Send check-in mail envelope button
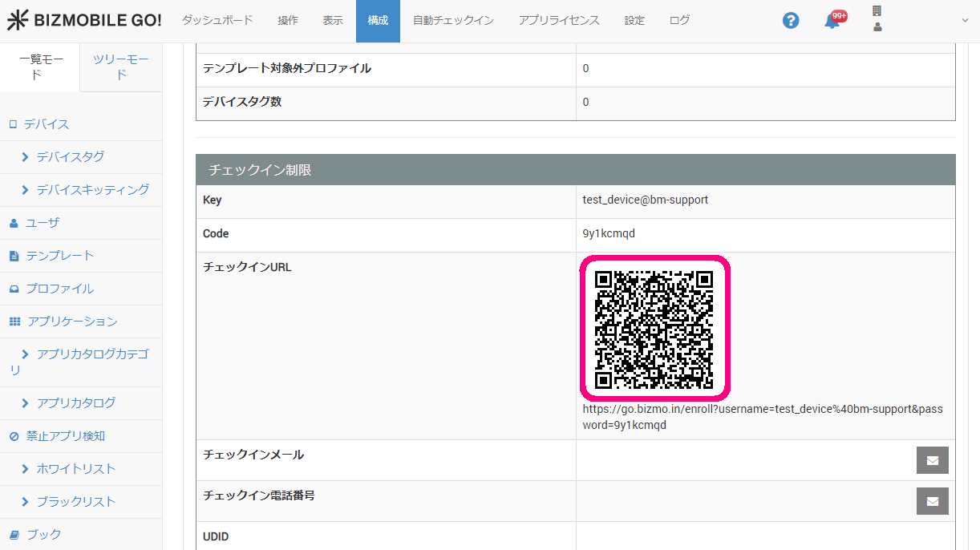The width and height of the screenshot is (980, 550). [932, 460]
